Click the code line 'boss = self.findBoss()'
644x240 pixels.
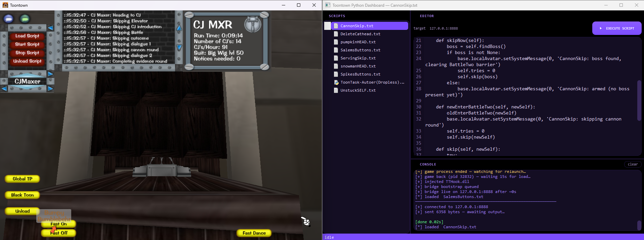(476, 46)
